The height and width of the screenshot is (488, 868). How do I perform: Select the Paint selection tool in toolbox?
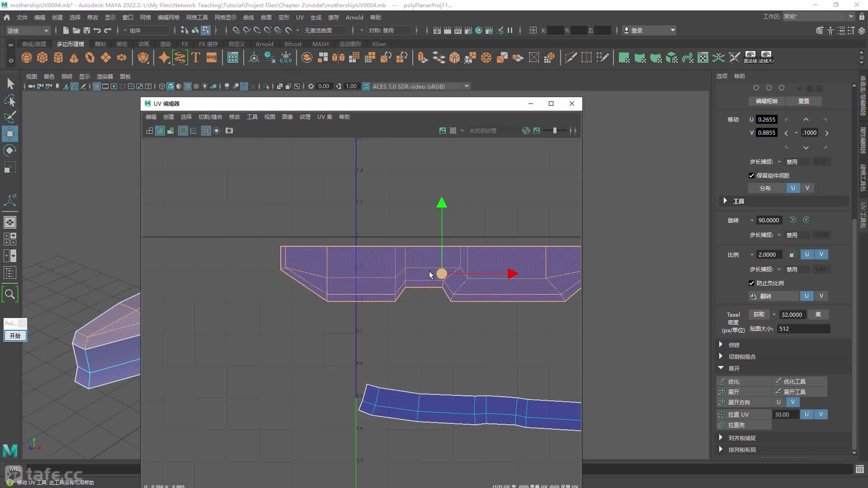pos(10,117)
